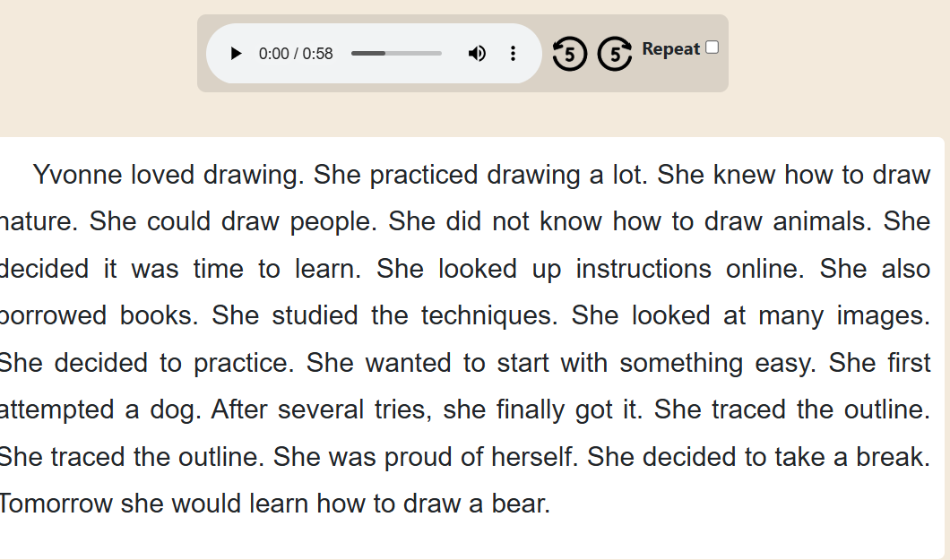The image size is (950, 560).
Task: Enable the Repeat checkbox
Action: 712,47
